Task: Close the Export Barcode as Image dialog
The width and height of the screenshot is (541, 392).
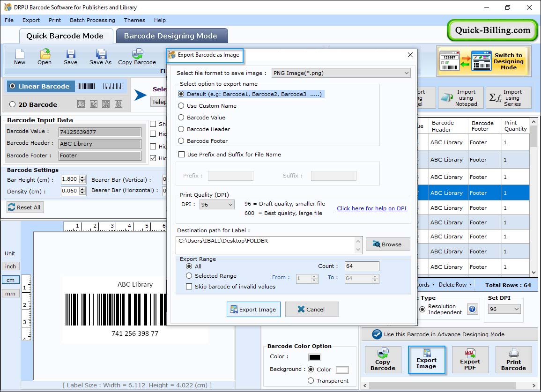Action: point(410,55)
